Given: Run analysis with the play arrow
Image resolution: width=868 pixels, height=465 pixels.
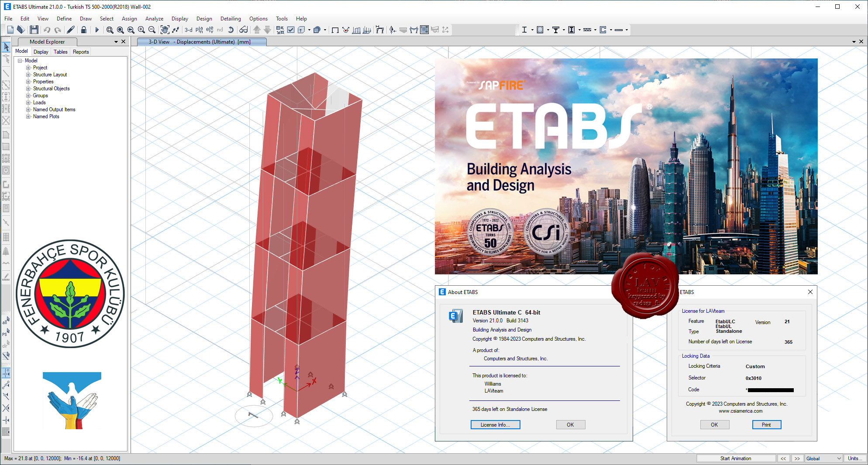Looking at the screenshot, I should point(97,30).
